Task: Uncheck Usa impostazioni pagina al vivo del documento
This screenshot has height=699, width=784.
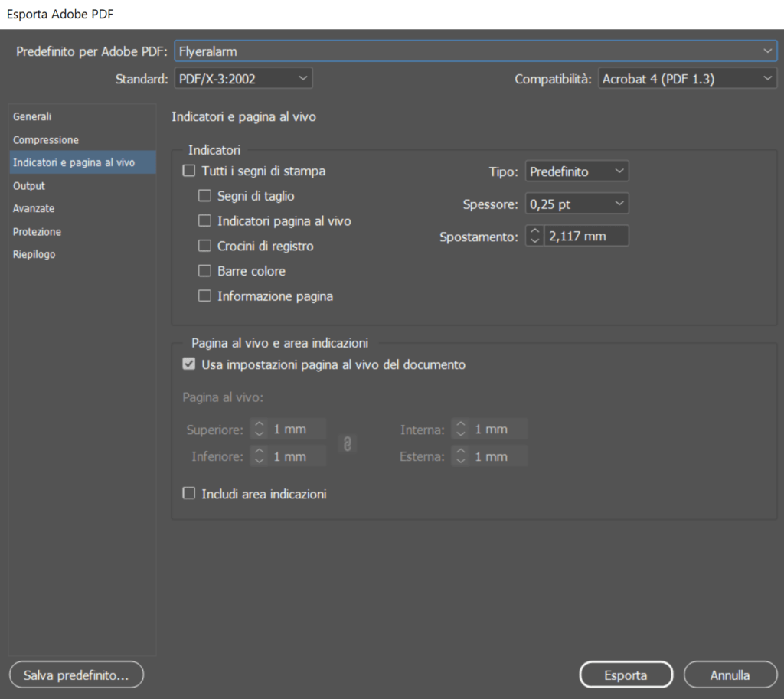Action: coord(188,364)
